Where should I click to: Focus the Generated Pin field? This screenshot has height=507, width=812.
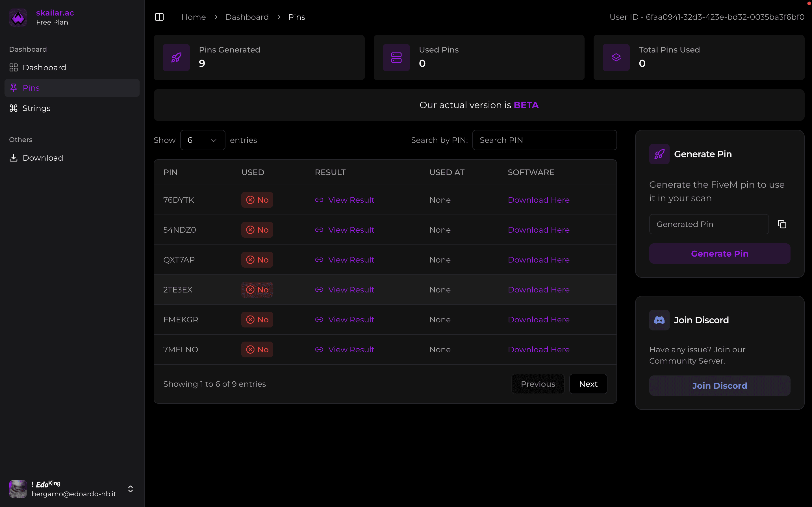click(x=709, y=224)
